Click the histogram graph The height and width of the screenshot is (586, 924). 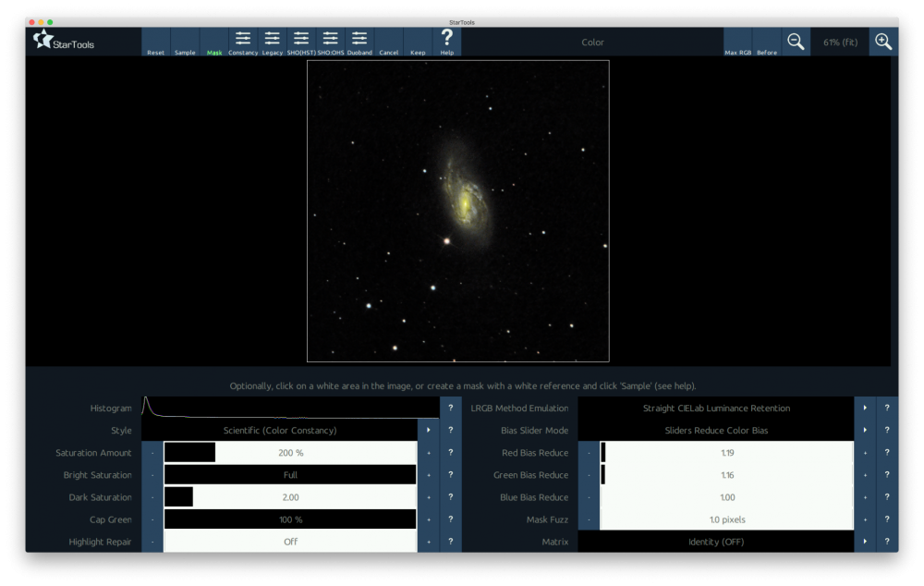290,408
